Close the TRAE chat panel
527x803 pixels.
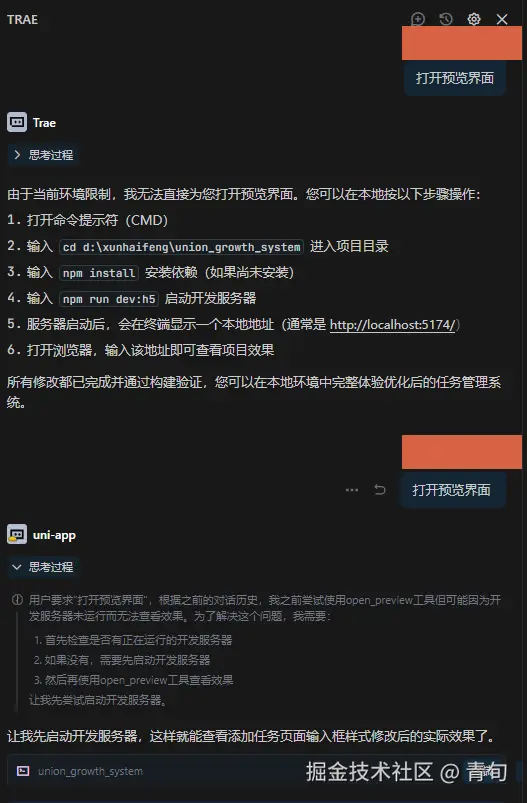tap(502, 19)
